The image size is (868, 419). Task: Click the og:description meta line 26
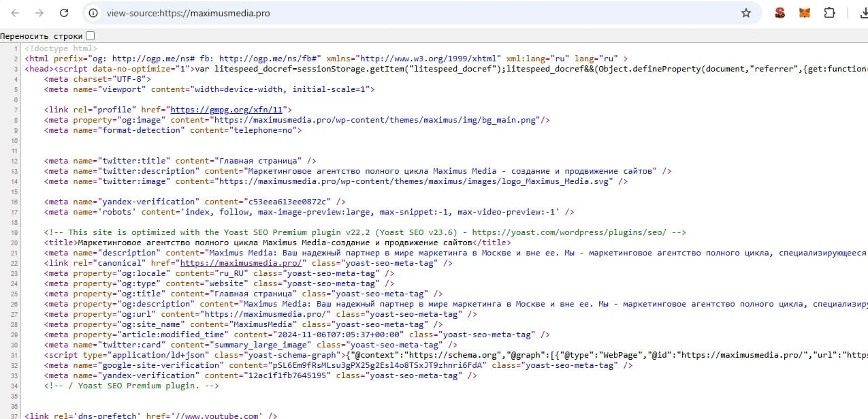click(455, 304)
